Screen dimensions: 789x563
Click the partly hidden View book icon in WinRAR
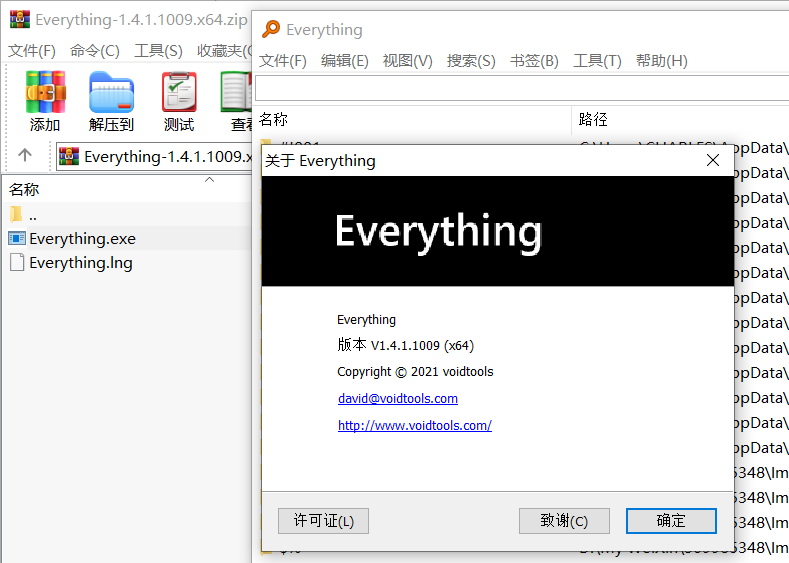pyautogui.click(x=236, y=92)
